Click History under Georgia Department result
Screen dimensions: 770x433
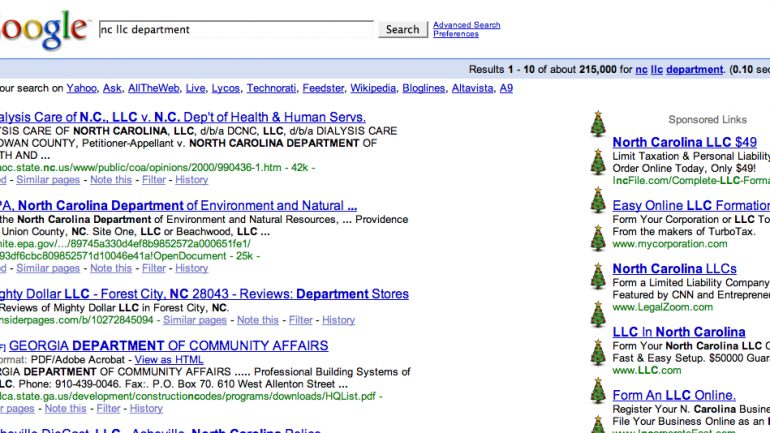[146, 408]
